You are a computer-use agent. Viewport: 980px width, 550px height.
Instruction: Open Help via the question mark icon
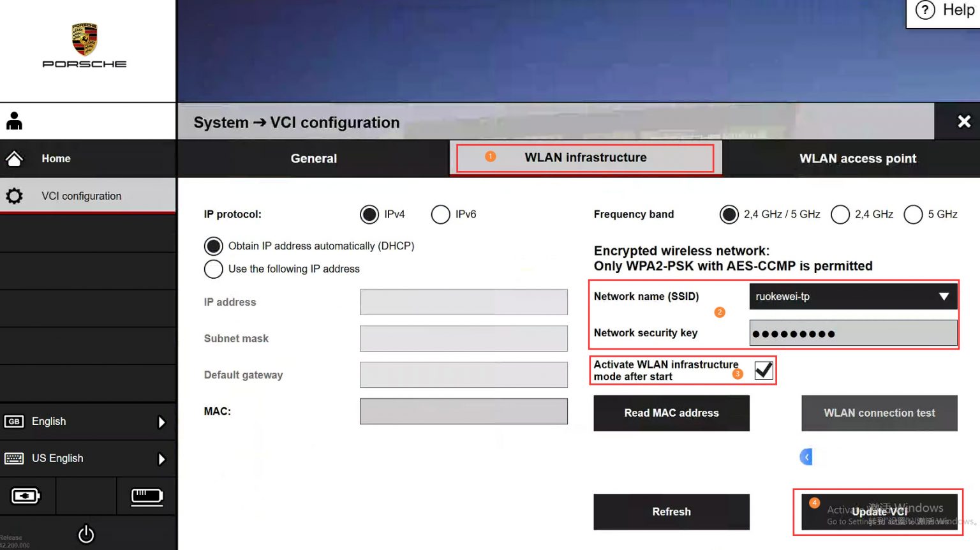point(925,10)
